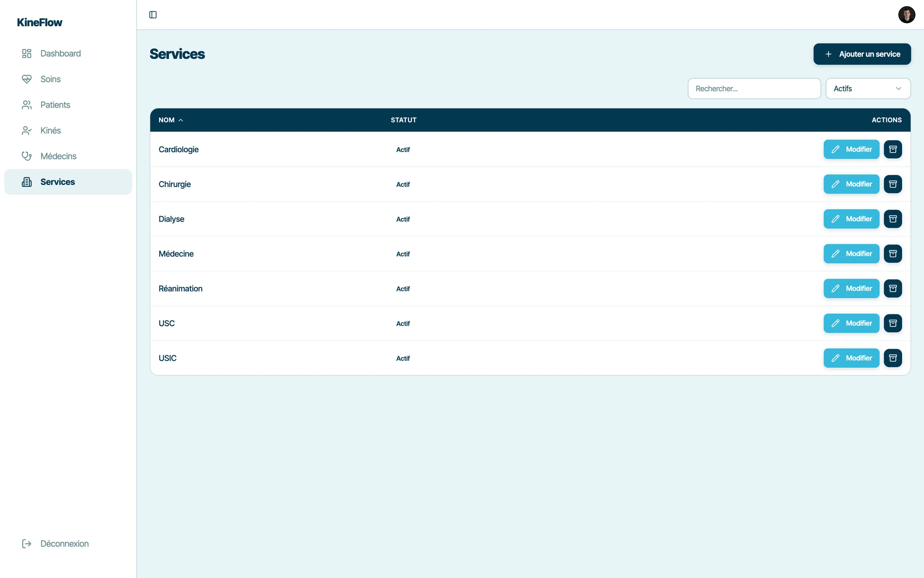Click the Actif status of USIC
Image resolution: width=924 pixels, height=578 pixels.
tap(403, 358)
